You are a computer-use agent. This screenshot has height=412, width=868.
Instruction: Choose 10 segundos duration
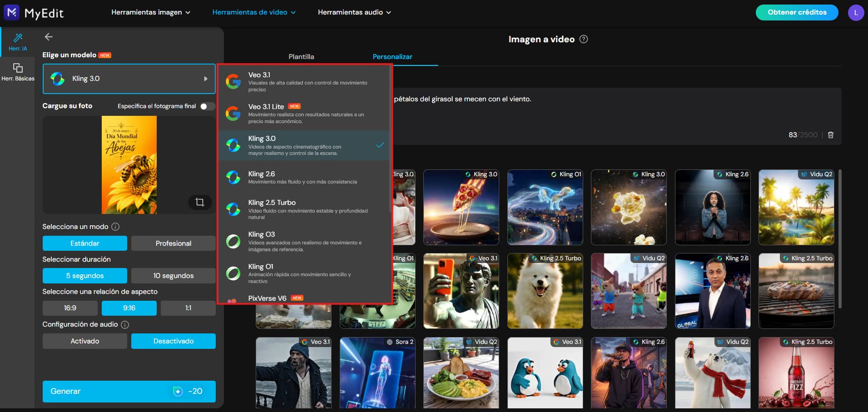click(x=174, y=276)
